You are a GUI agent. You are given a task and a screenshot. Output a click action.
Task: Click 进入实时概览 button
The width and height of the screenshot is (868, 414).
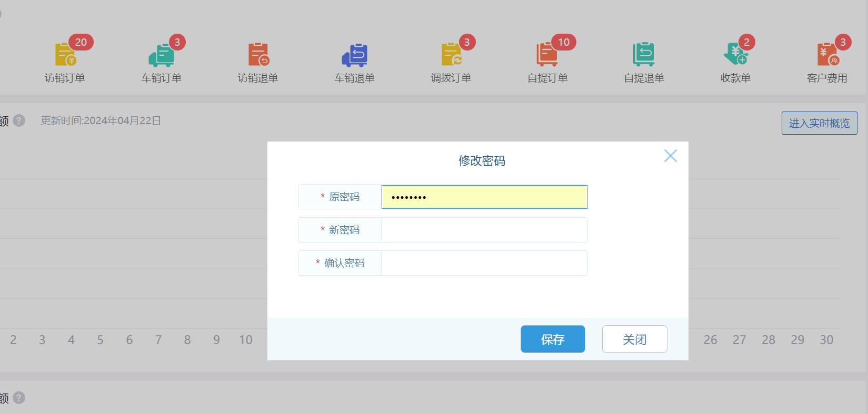(819, 123)
